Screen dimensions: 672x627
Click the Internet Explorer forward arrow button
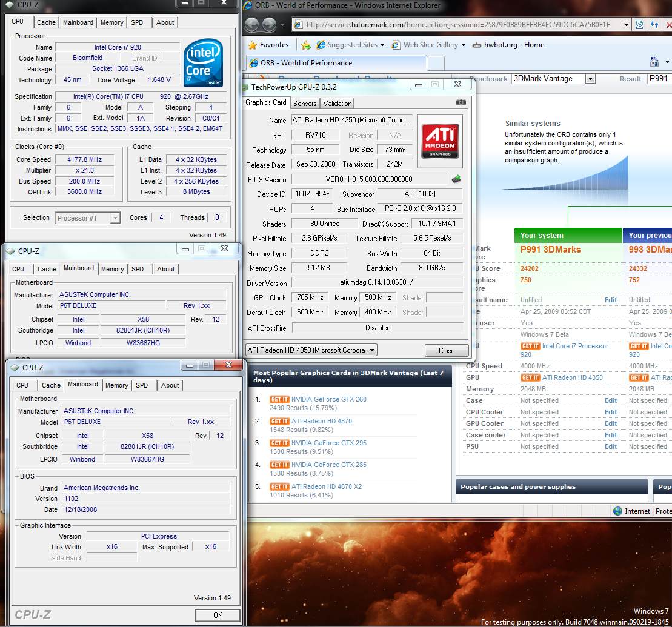(269, 24)
